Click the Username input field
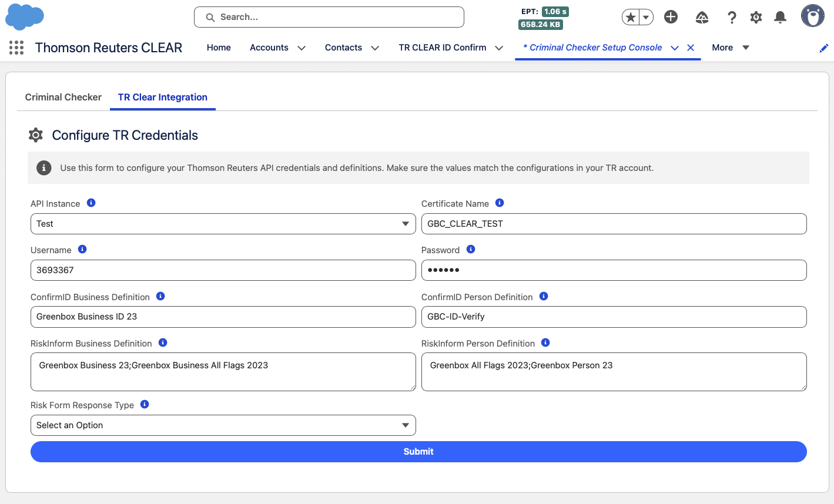The image size is (834, 504). click(x=223, y=270)
